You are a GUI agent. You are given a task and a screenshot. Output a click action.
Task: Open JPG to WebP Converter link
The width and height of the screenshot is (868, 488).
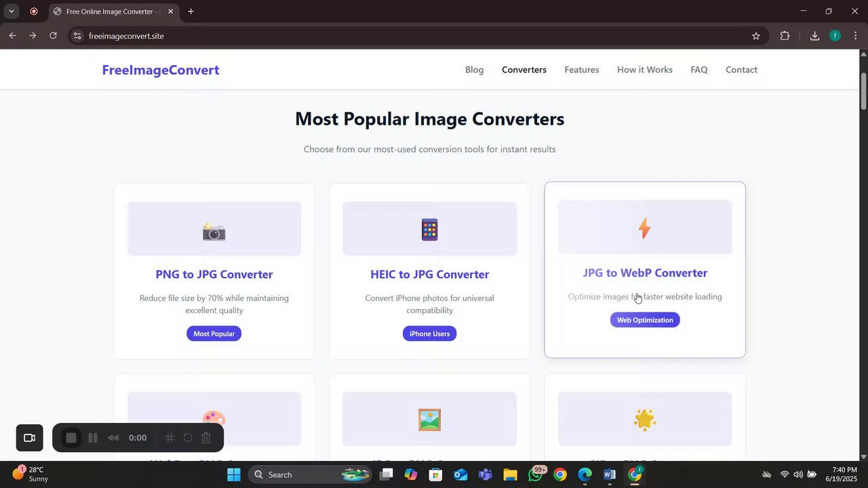(645, 273)
